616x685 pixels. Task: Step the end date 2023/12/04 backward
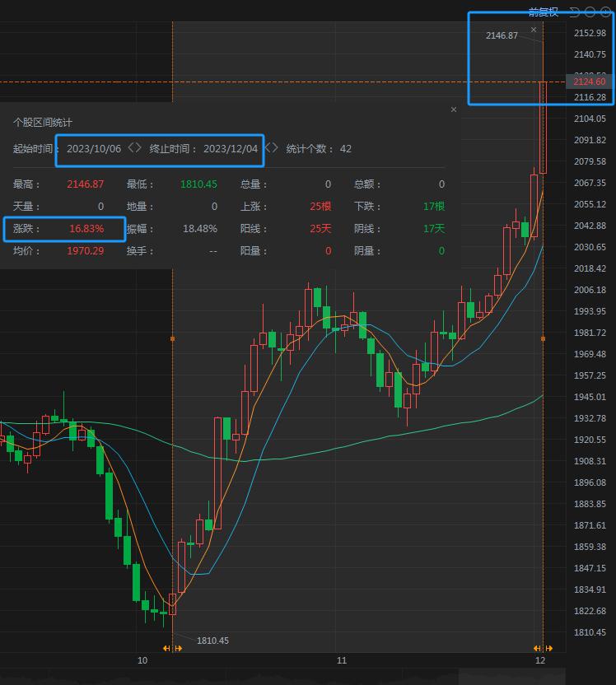(x=267, y=148)
